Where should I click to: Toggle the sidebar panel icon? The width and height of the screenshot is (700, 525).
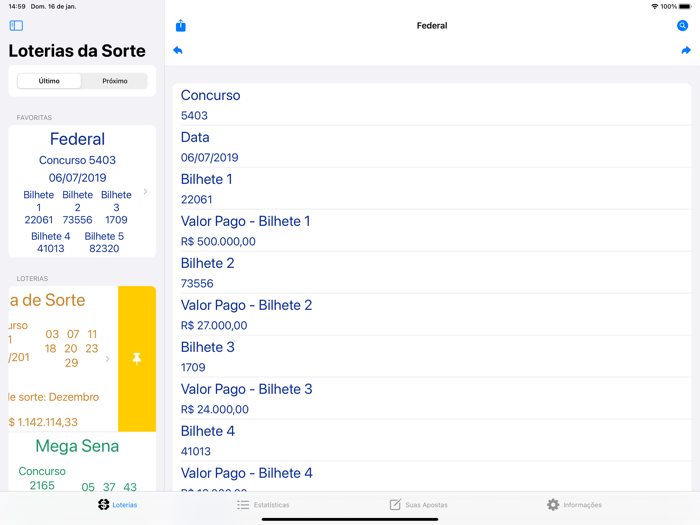click(16, 25)
